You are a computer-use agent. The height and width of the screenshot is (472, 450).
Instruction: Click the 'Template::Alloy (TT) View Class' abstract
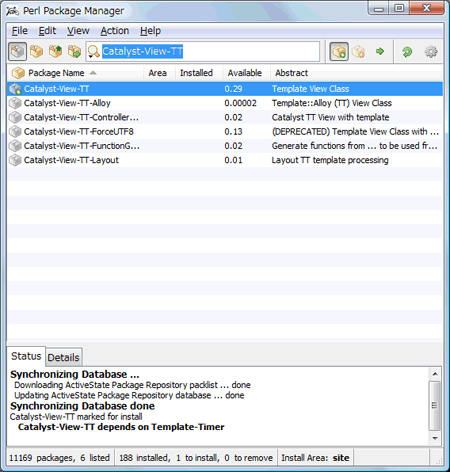tap(332, 103)
